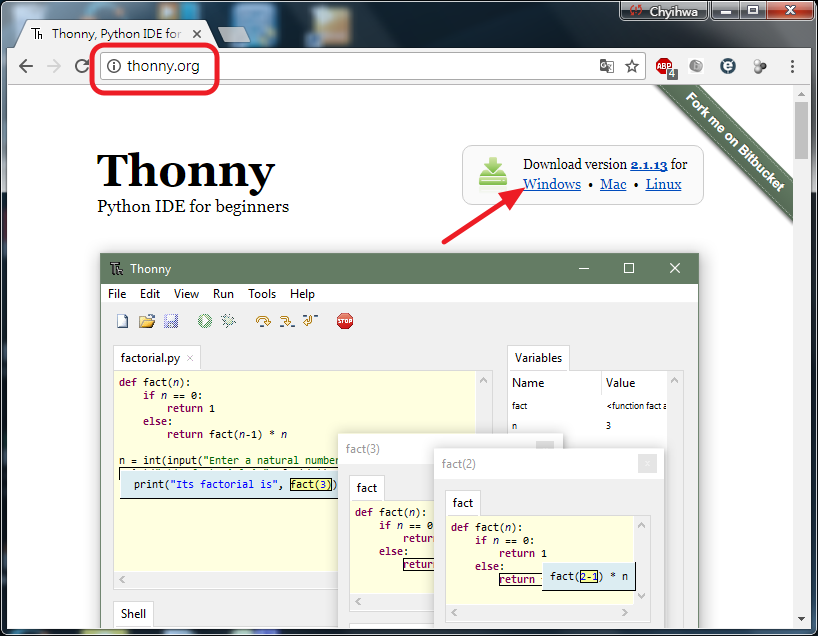
Task: Click the Save floppy disk icon
Action: [x=171, y=321]
